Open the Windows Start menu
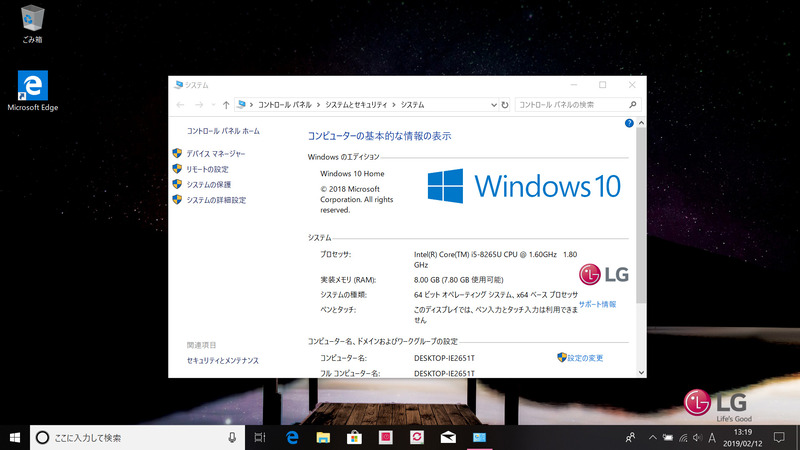800x450 pixels. 15,437
